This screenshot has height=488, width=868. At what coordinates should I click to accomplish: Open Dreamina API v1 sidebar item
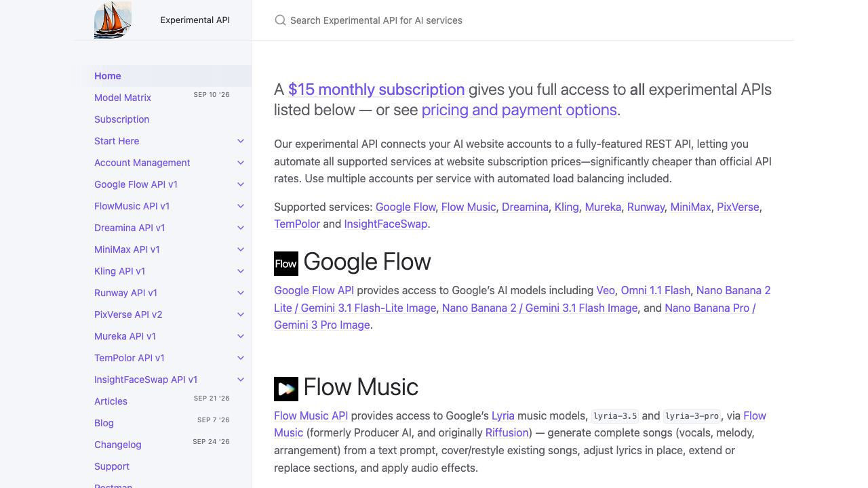tap(130, 228)
